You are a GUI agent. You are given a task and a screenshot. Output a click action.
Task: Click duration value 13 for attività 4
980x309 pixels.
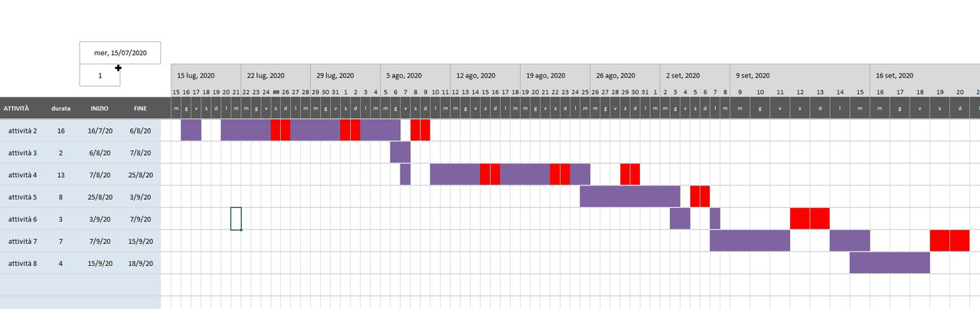[x=61, y=175]
